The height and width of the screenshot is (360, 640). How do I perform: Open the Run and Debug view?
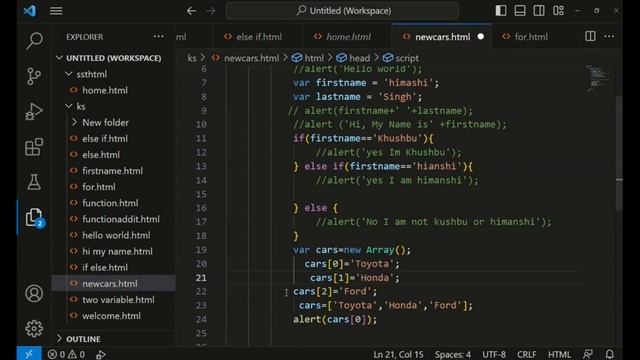(34, 111)
